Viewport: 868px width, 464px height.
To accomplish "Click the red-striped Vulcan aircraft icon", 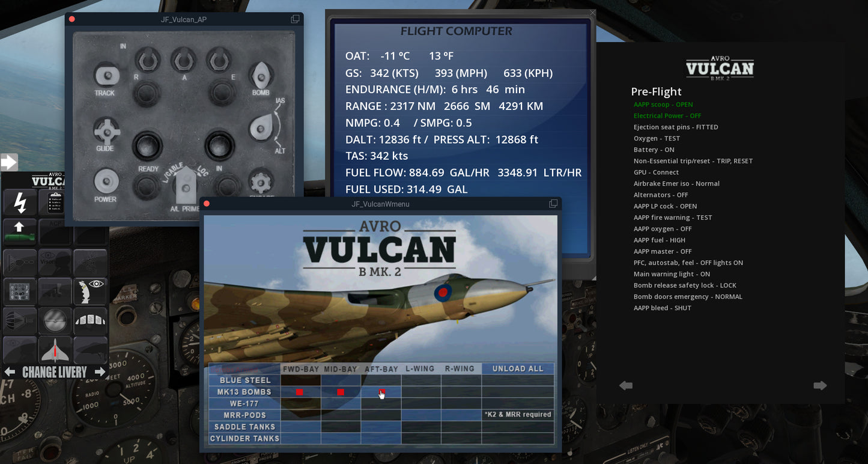I will pyautogui.click(x=55, y=350).
